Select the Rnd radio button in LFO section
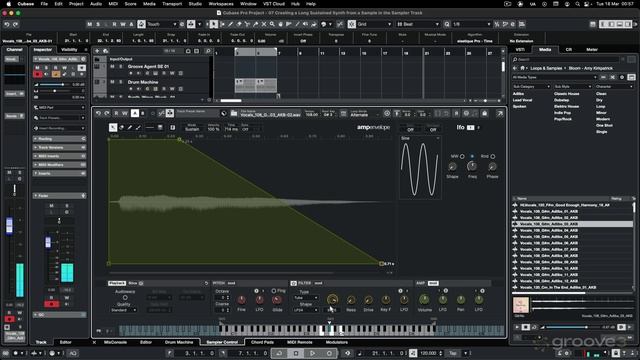The height and width of the screenshot is (360, 640). (x=493, y=156)
